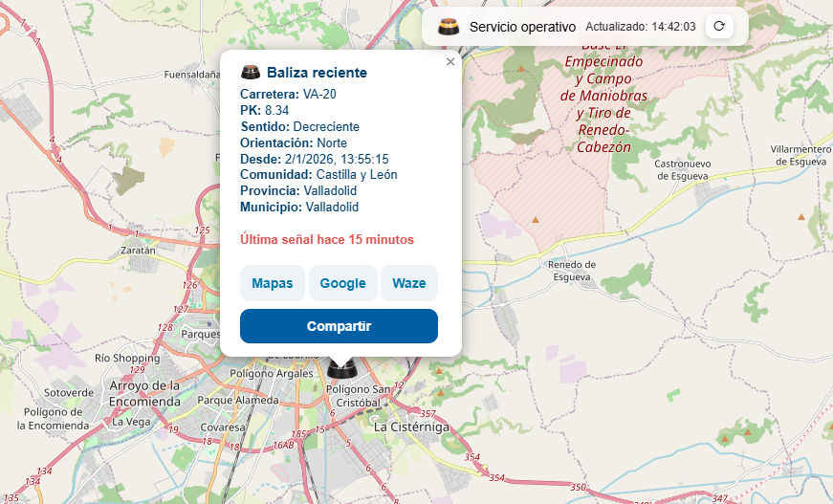Click the Zaratán label on the map
The width and height of the screenshot is (833, 504).
(x=138, y=251)
